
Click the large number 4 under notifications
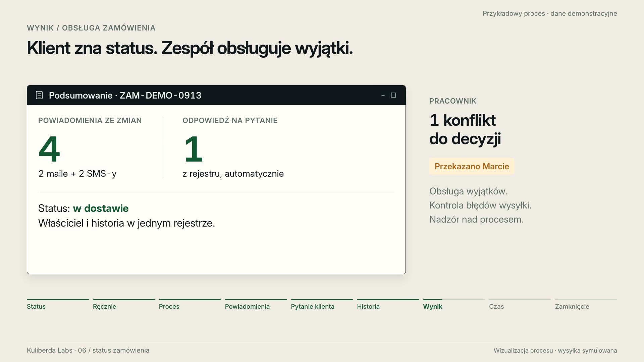pyautogui.click(x=49, y=149)
